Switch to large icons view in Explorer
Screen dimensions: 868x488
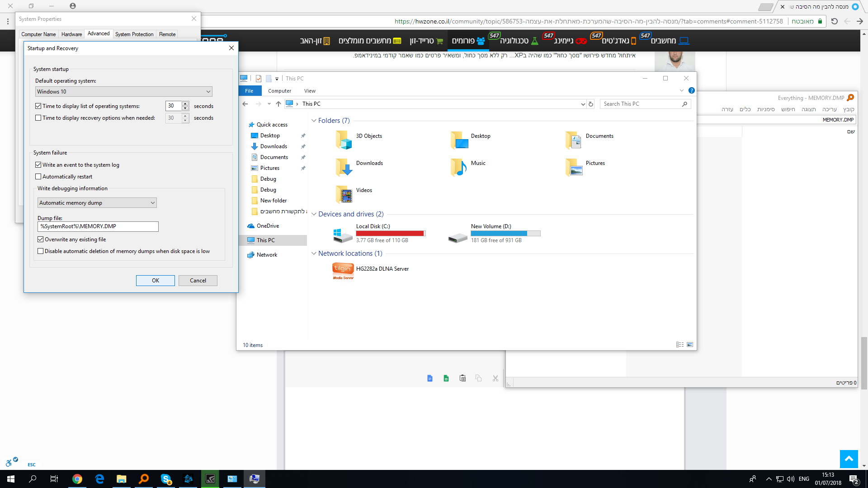point(690,345)
